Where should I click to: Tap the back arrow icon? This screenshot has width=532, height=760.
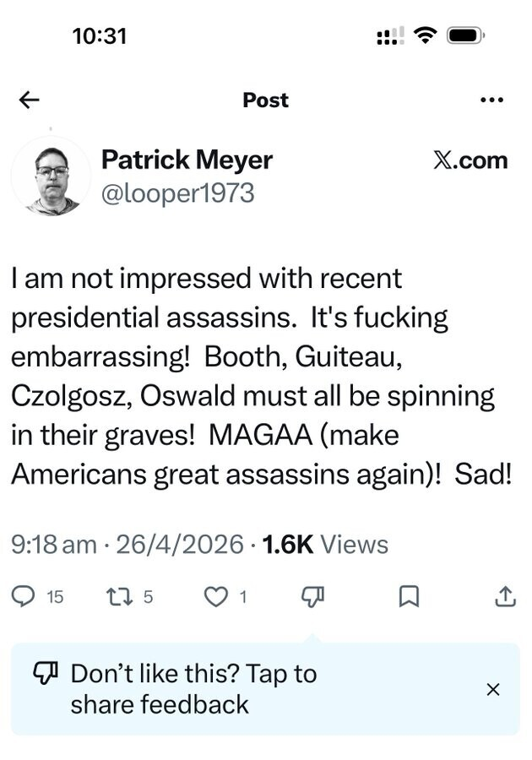[x=30, y=100]
